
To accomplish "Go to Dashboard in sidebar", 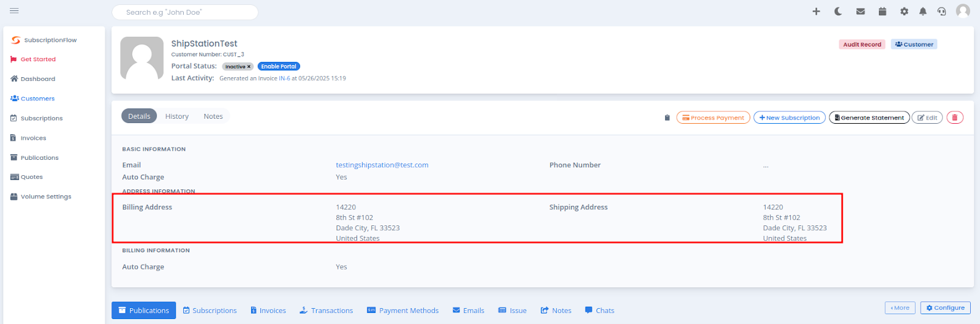I will pos(33,79).
